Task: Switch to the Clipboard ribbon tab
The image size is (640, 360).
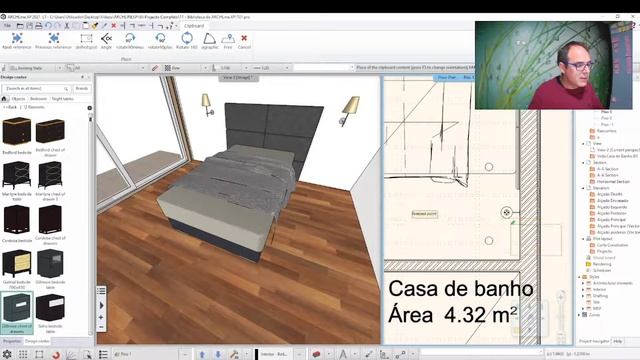Action: pos(194,26)
